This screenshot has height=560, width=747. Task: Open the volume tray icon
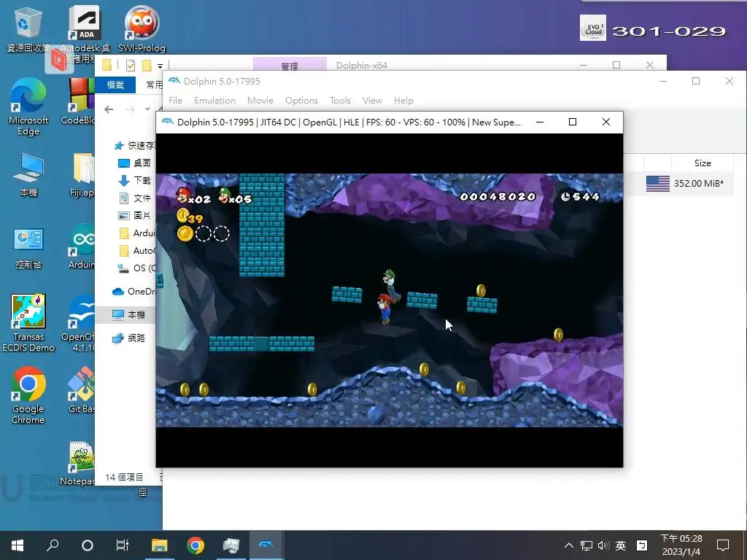pyautogui.click(x=603, y=545)
